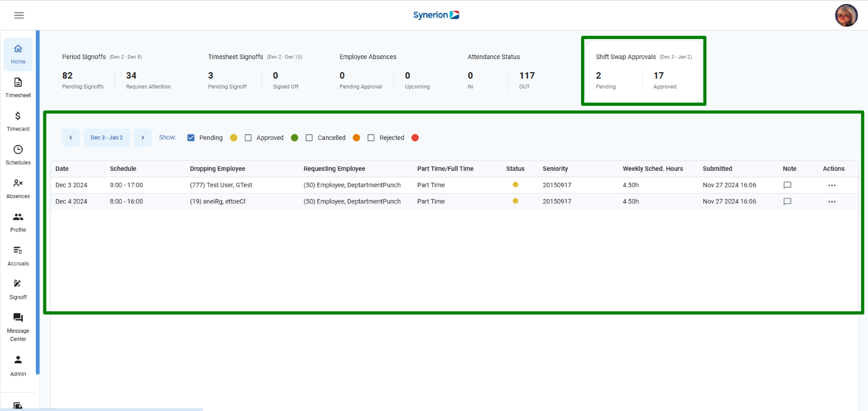Open 34 Requires Attention

(148, 80)
